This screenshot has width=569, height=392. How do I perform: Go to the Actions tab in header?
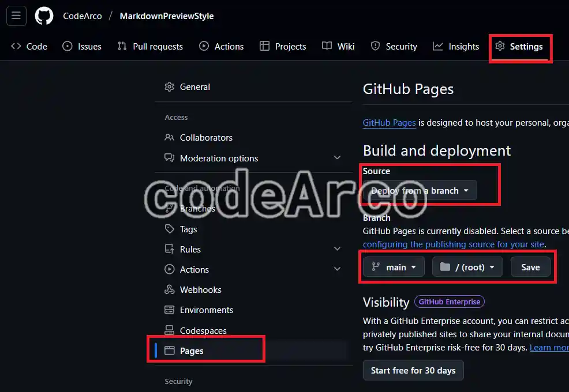pos(222,47)
